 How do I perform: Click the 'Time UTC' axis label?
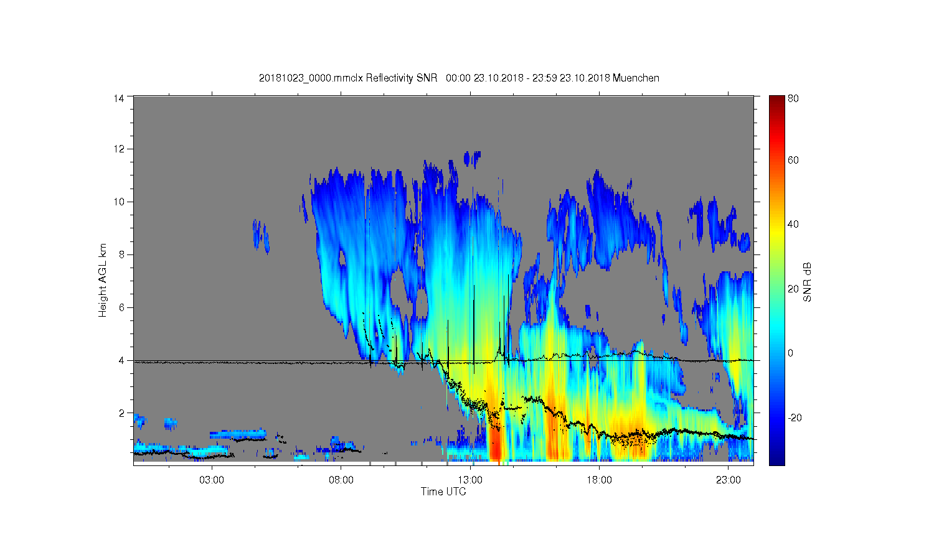[443, 492]
